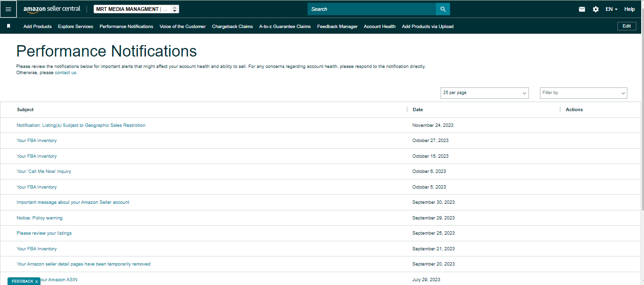This screenshot has height=285, width=644.
Task: Click the Actions column header
Action: 574,110
